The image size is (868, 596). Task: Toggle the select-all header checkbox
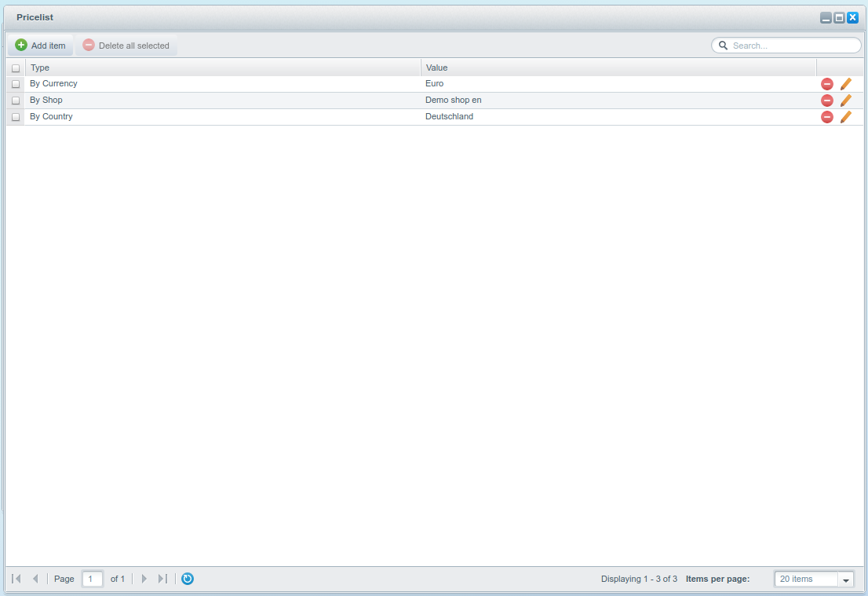16,68
